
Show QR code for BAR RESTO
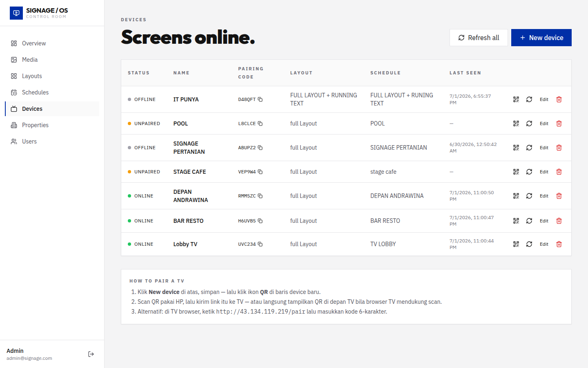pos(516,221)
